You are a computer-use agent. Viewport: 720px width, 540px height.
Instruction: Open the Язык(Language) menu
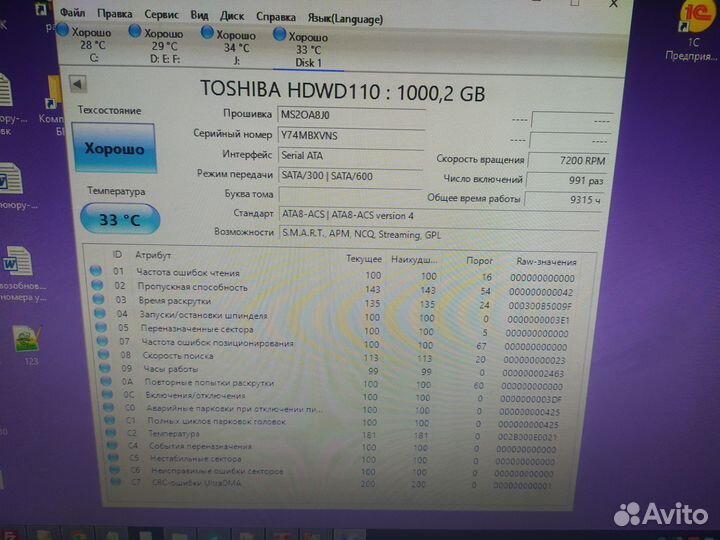[345, 19]
